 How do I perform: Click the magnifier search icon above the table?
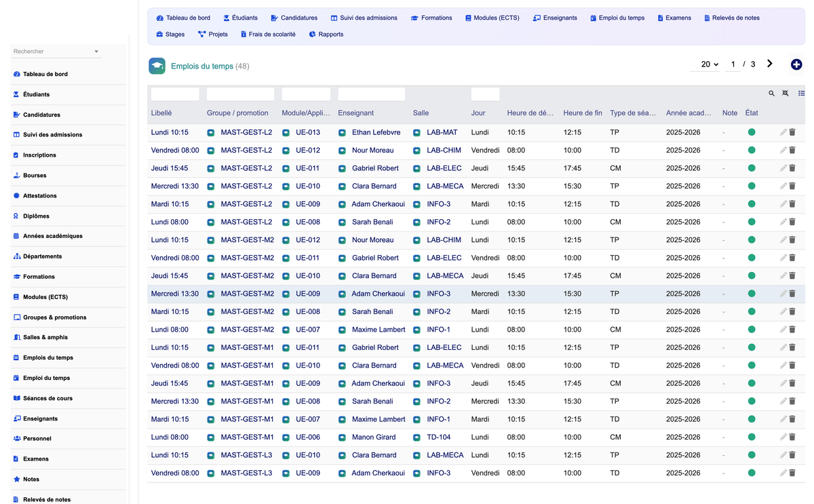pos(771,94)
